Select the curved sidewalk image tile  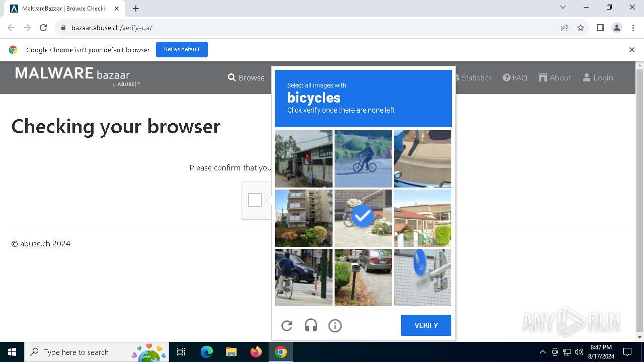click(x=423, y=159)
